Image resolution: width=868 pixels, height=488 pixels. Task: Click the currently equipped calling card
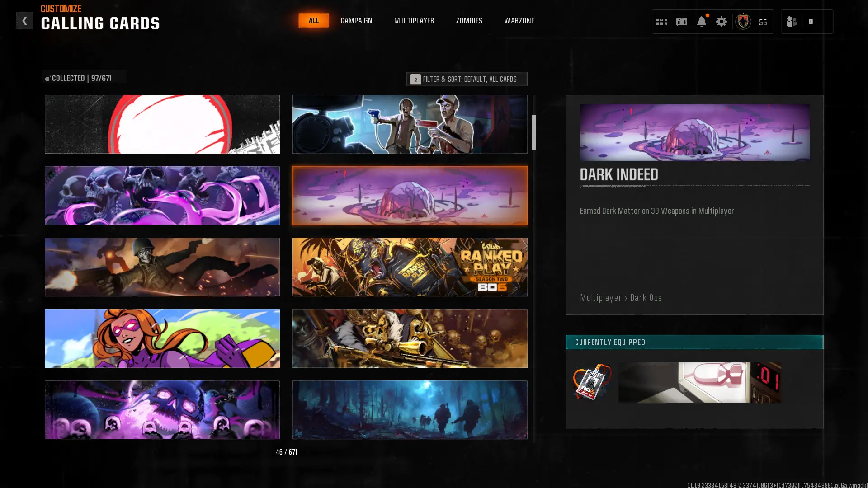pos(699,382)
